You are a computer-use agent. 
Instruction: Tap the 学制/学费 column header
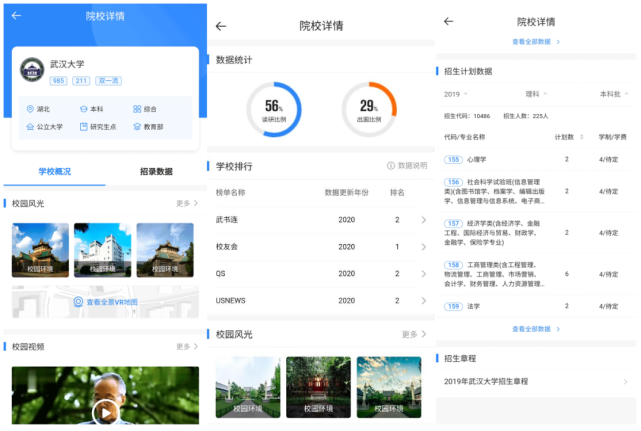click(x=612, y=137)
